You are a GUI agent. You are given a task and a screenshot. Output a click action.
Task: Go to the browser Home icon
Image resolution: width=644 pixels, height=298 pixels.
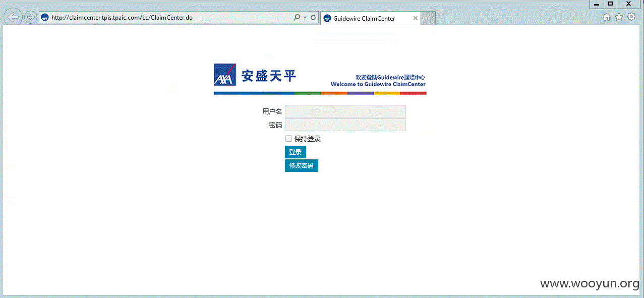coord(607,17)
